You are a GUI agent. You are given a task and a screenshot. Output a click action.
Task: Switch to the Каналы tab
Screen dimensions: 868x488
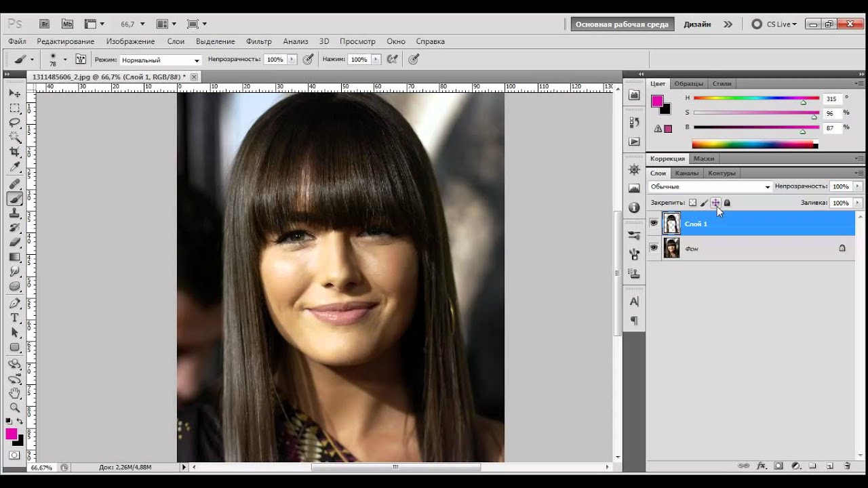pos(686,173)
